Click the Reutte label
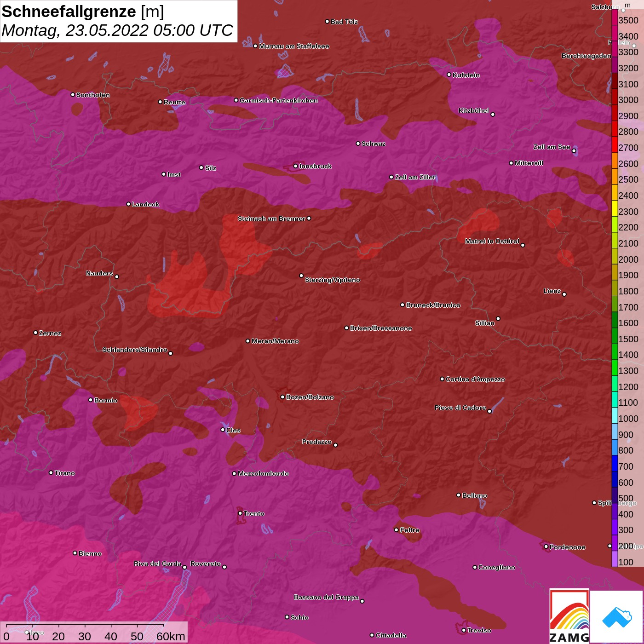This screenshot has height=644, width=644. click(x=174, y=102)
